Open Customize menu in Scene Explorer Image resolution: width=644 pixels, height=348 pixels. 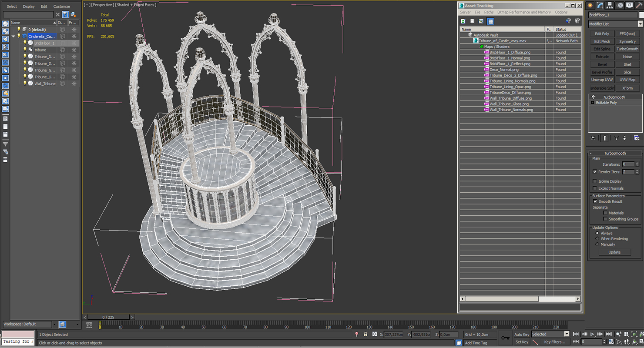62,7
